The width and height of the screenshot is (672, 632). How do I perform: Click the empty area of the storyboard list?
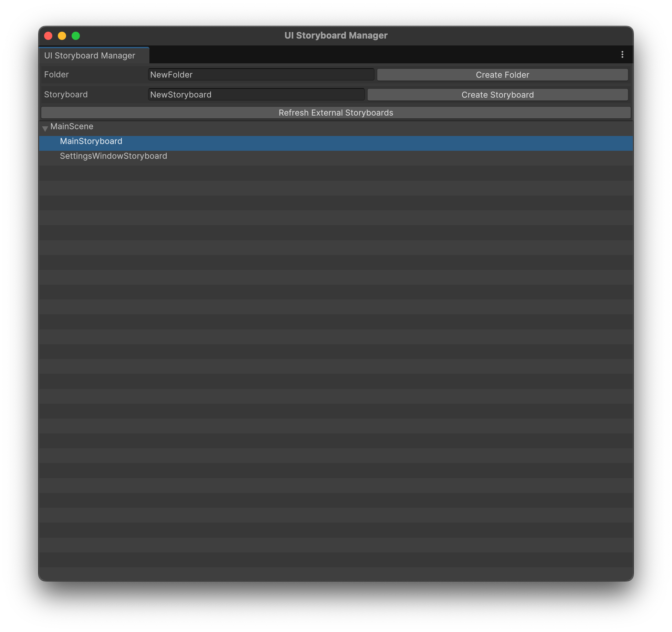[336, 344]
